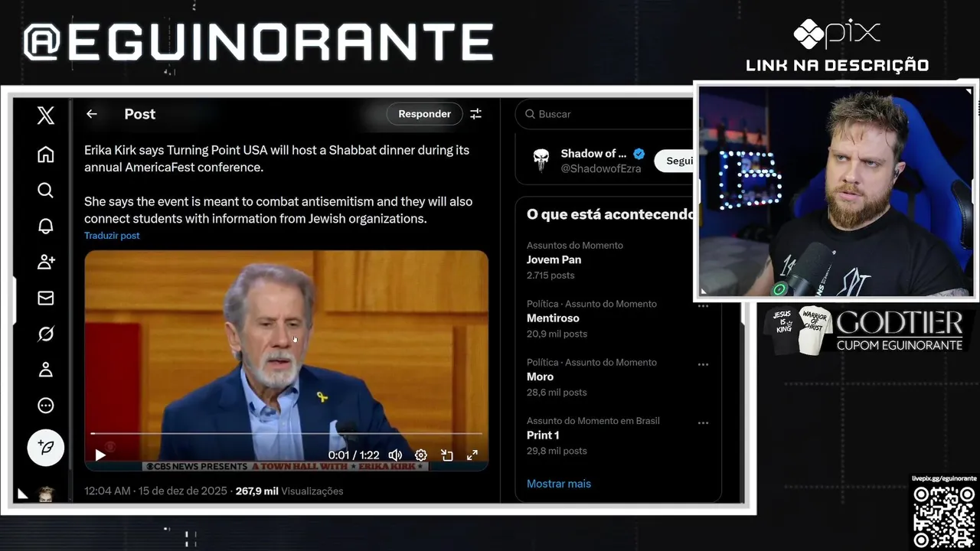
Task: Expand video to fullscreen
Action: click(472, 455)
